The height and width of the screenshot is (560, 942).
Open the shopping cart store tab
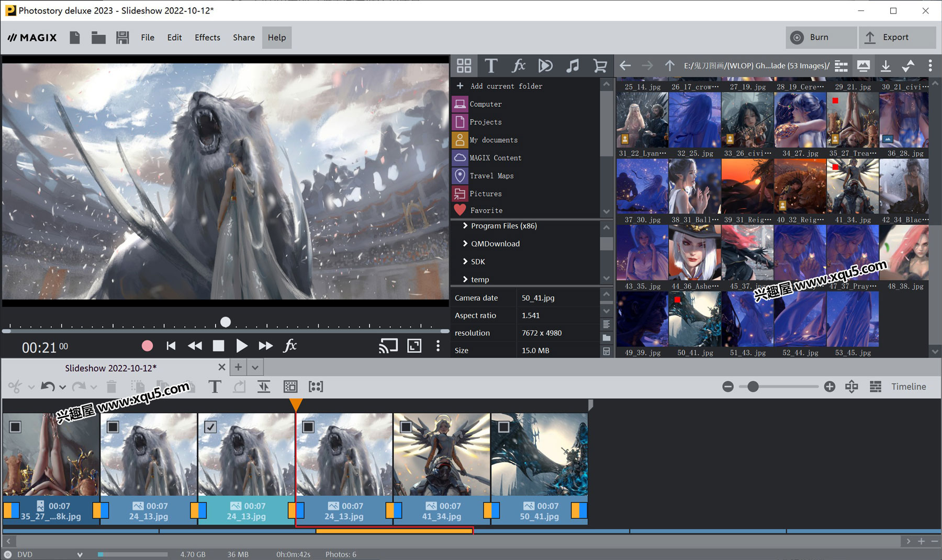[600, 66]
